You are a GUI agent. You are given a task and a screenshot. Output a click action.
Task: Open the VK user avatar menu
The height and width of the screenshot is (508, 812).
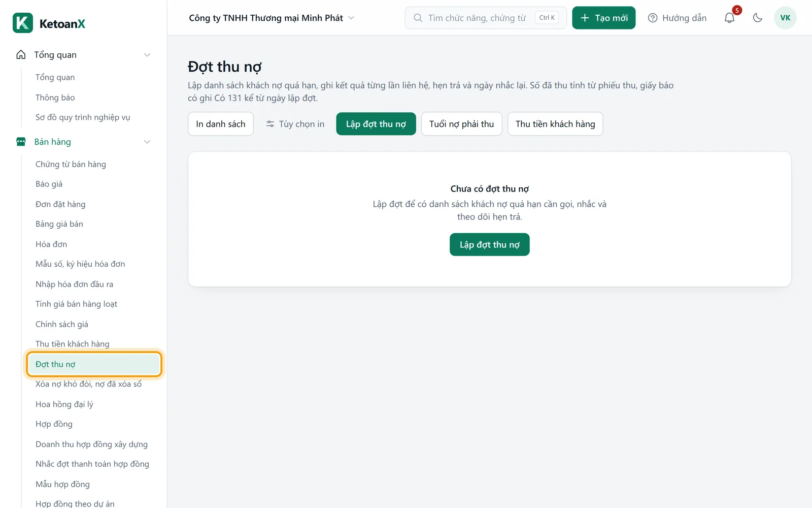785,18
